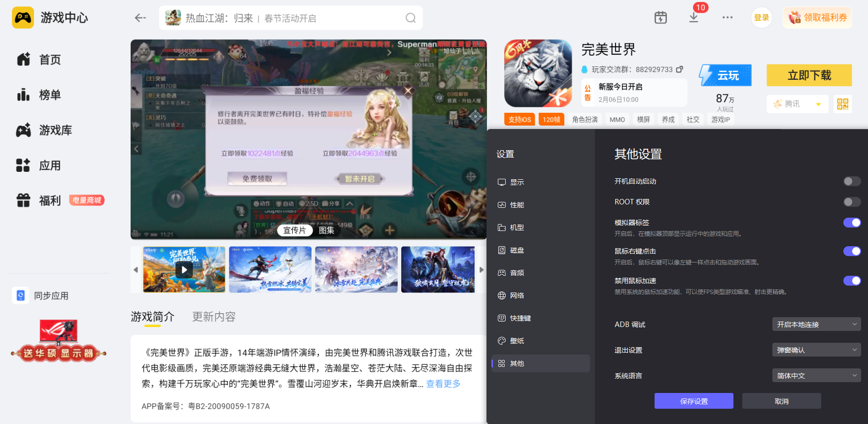
Task: Click the QR code icon
Action: [843, 104]
